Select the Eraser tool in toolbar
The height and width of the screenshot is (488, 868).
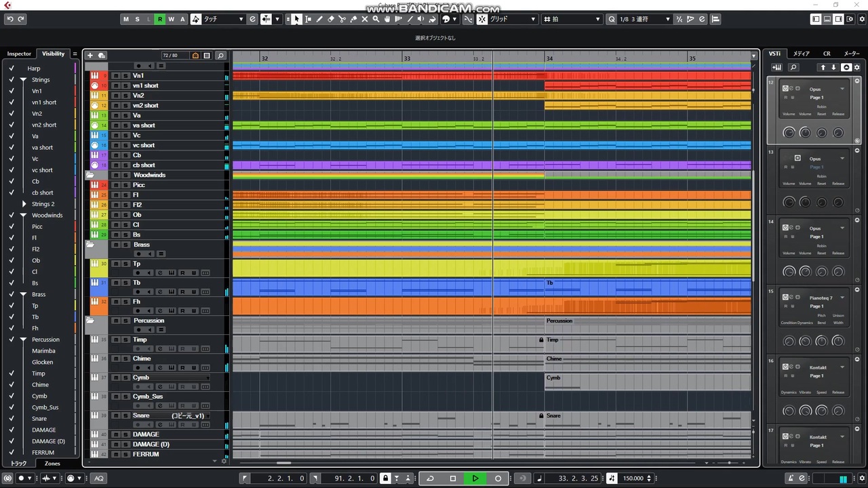pos(331,19)
